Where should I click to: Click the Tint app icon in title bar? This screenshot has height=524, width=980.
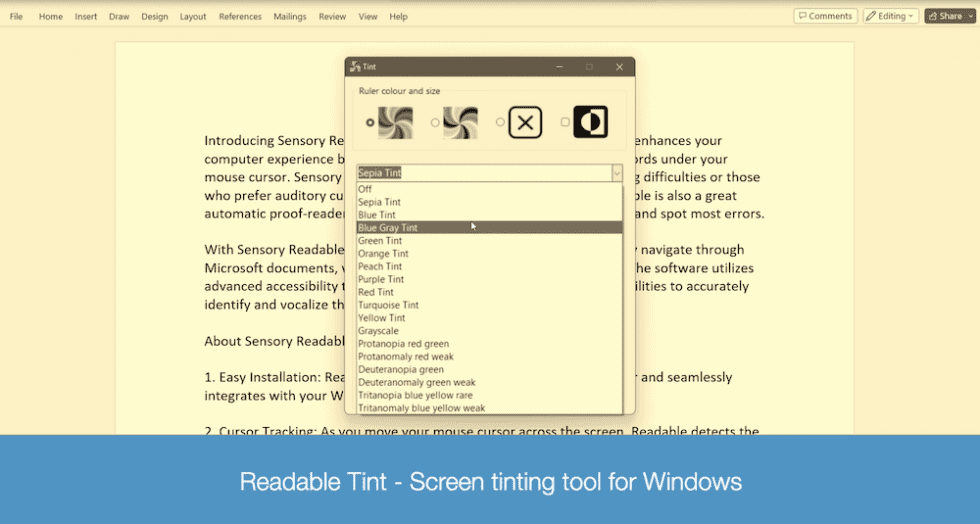point(356,66)
